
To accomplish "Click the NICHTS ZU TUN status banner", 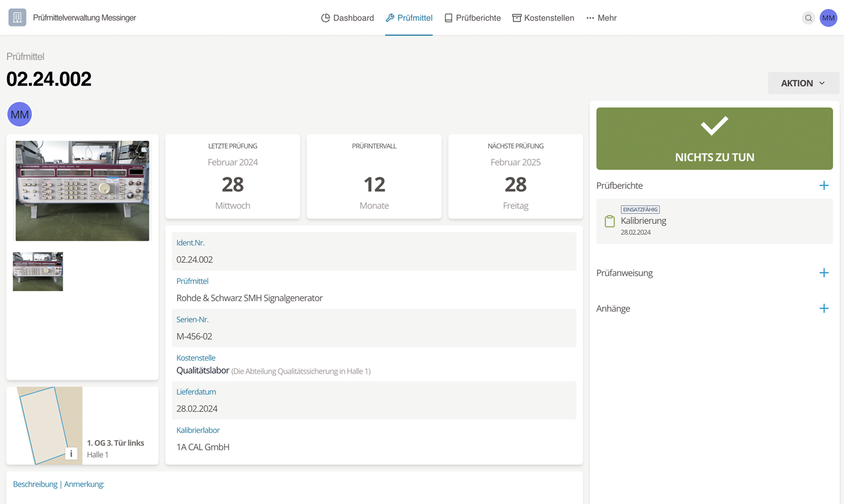I will 714,139.
